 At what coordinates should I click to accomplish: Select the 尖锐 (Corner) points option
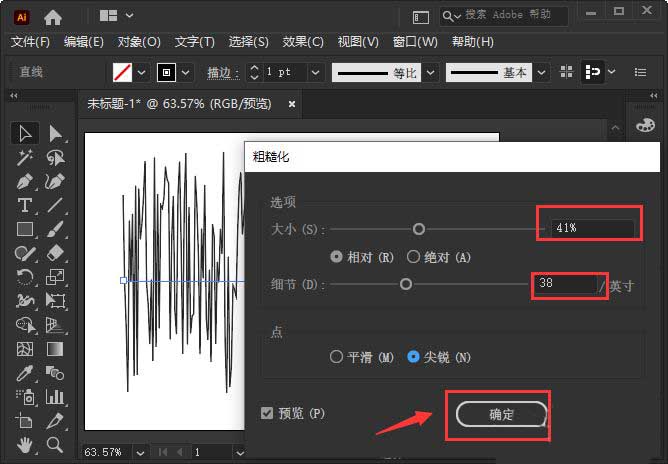click(413, 357)
